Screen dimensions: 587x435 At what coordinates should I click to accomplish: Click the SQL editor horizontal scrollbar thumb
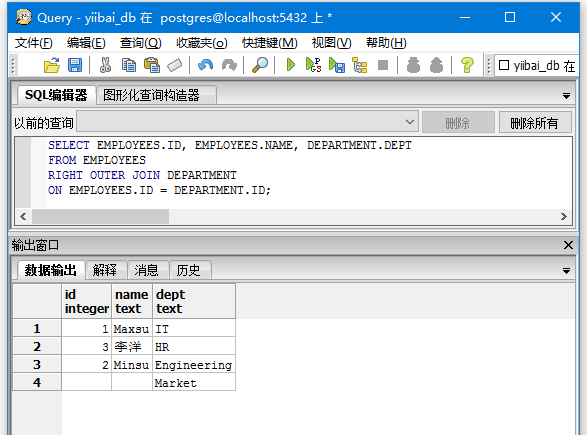(x=100, y=216)
